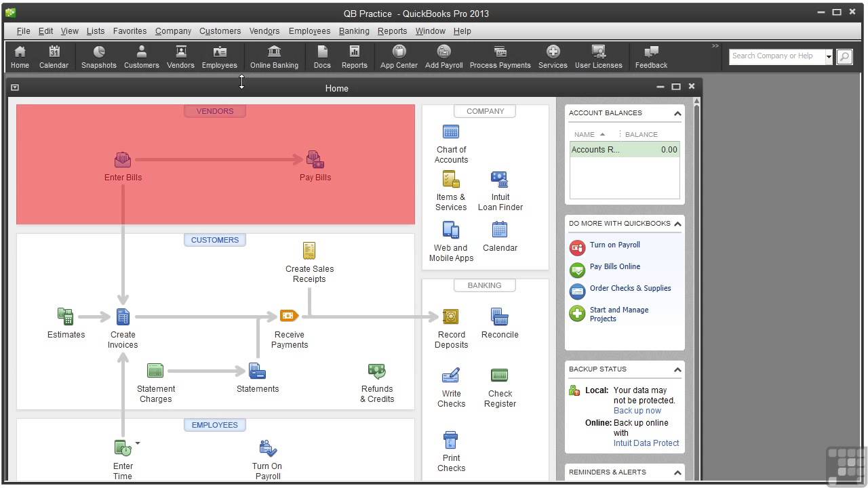The image size is (868, 488).
Task: Open the Reports menu
Action: [392, 31]
